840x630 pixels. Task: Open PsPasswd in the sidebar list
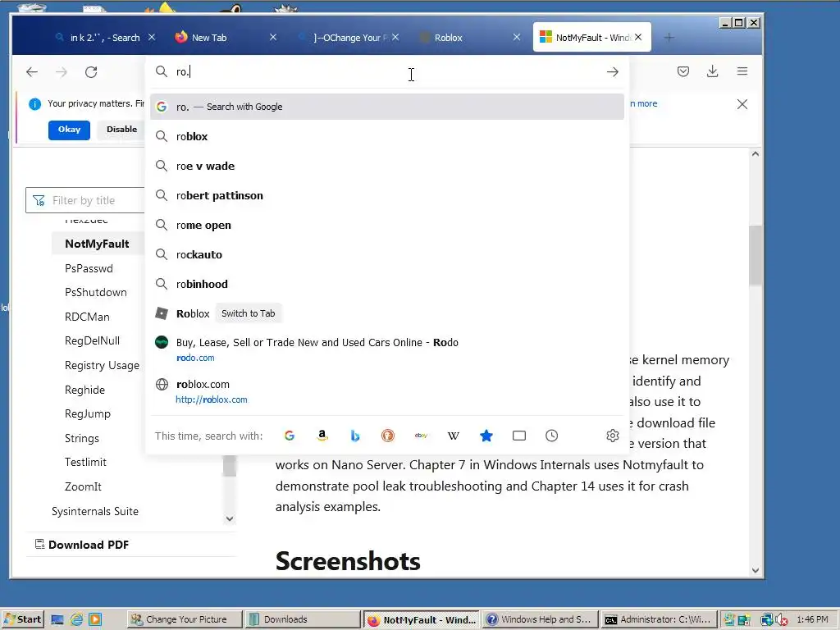[89, 268]
